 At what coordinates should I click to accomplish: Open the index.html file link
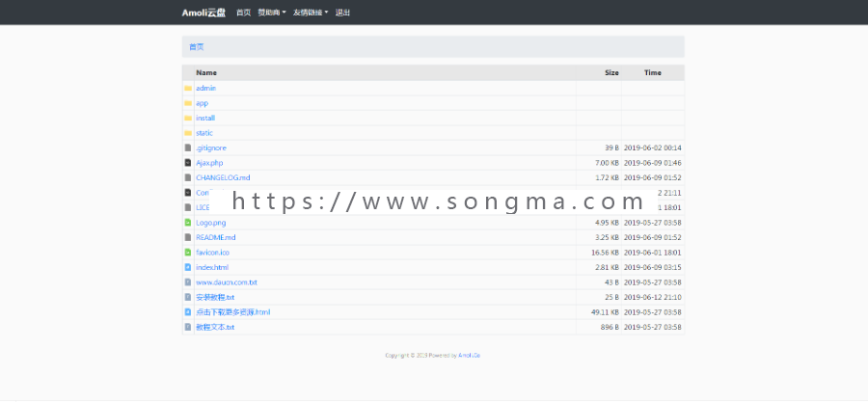pos(212,267)
